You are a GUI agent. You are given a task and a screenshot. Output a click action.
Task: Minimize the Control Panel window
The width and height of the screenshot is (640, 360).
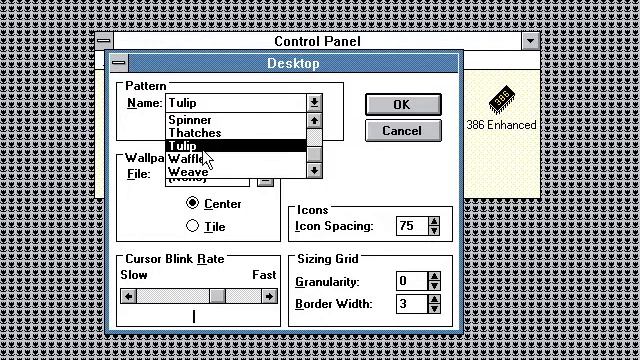(x=530, y=41)
